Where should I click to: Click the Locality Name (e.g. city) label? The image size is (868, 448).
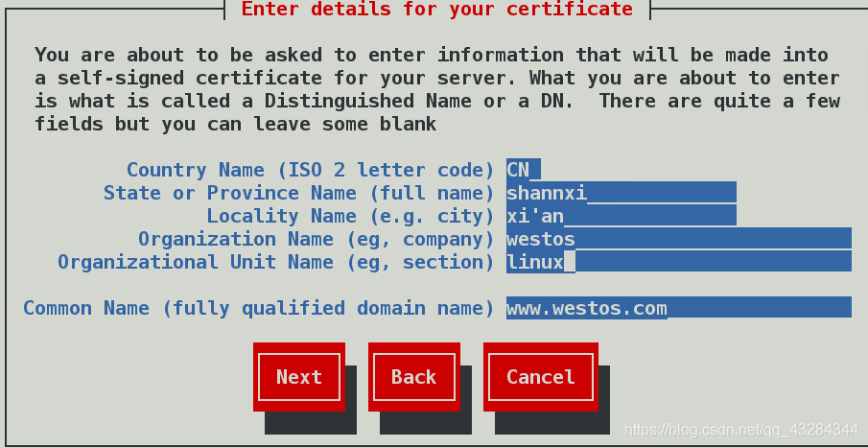click(x=350, y=216)
